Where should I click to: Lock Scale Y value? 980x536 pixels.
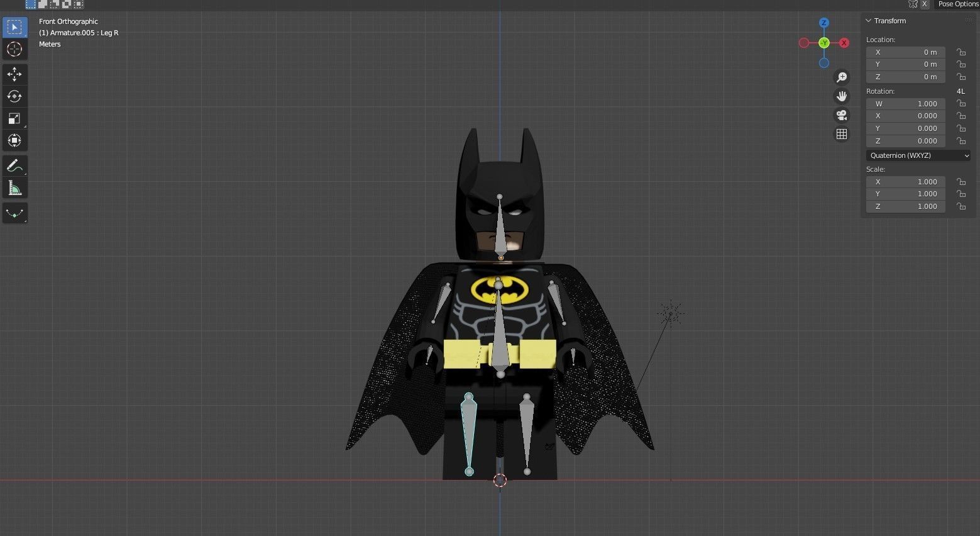(x=961, y=194)
